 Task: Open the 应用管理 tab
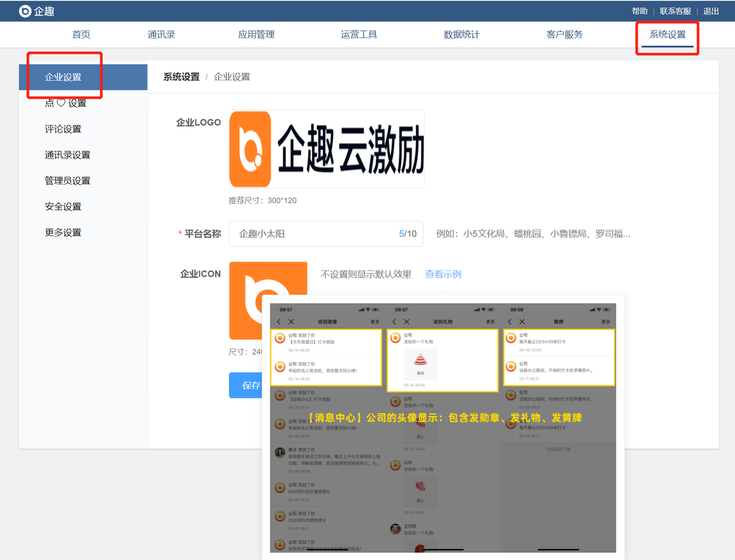point(256,34)
